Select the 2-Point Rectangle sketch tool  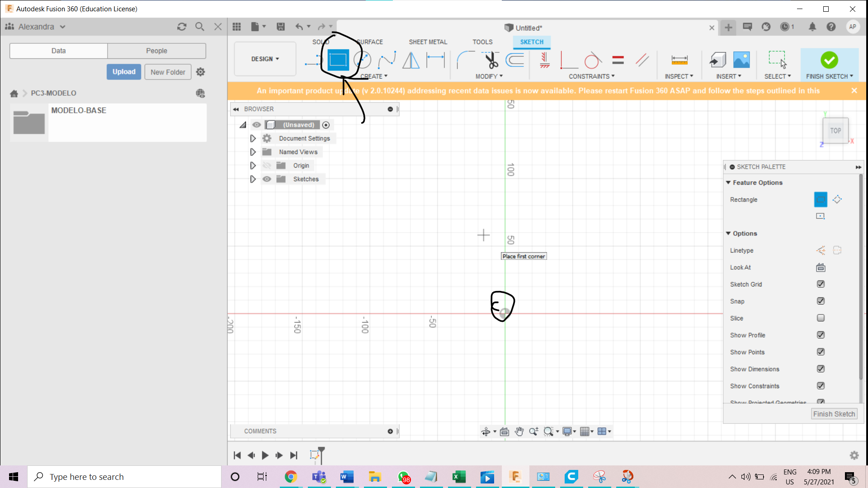(338, 60)
